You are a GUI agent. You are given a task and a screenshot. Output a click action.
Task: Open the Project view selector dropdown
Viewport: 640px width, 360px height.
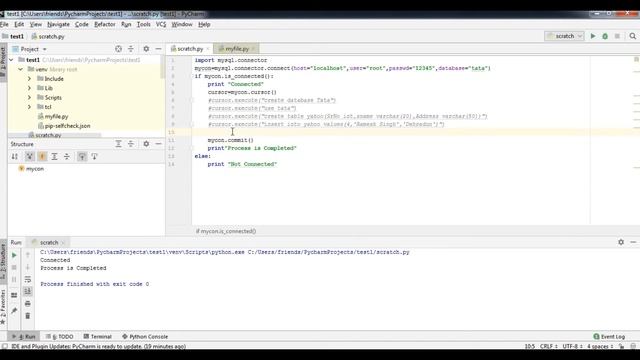tap(29, 49)
